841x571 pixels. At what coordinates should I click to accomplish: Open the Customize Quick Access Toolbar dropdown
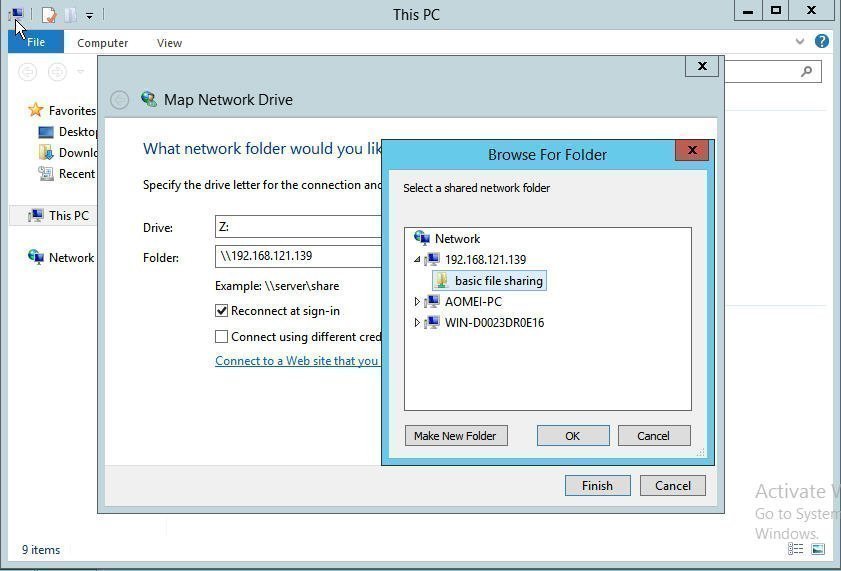[90, 16]
